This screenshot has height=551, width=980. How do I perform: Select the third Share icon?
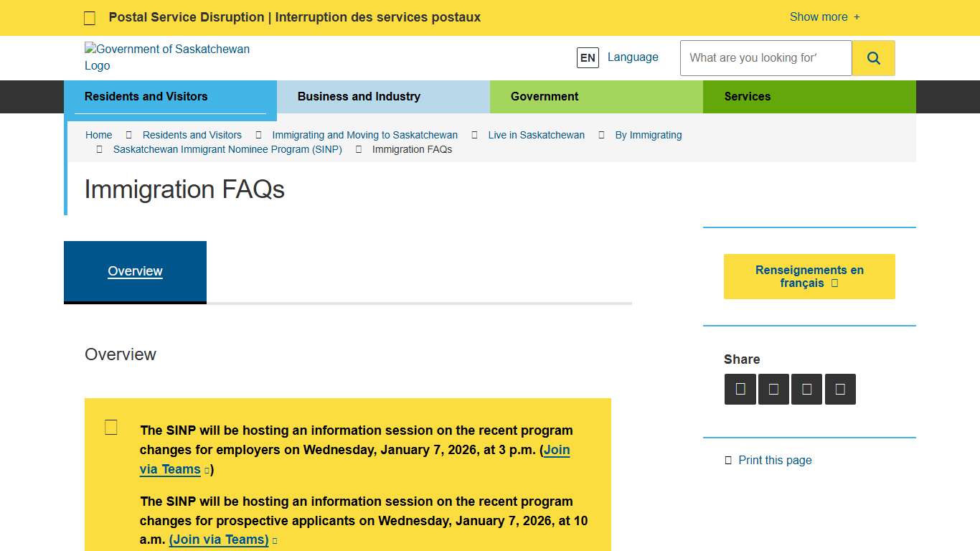pos(807,389)
